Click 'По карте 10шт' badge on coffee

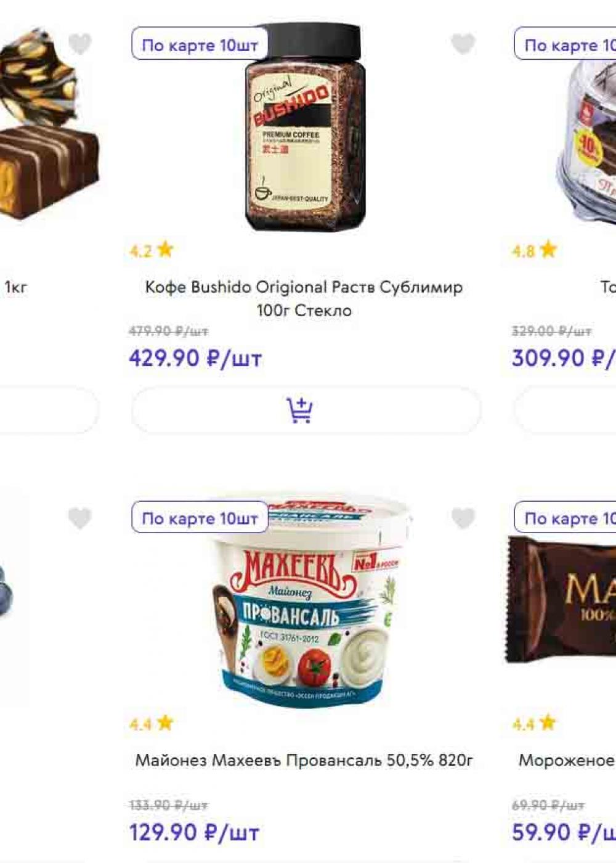[200, 45]
